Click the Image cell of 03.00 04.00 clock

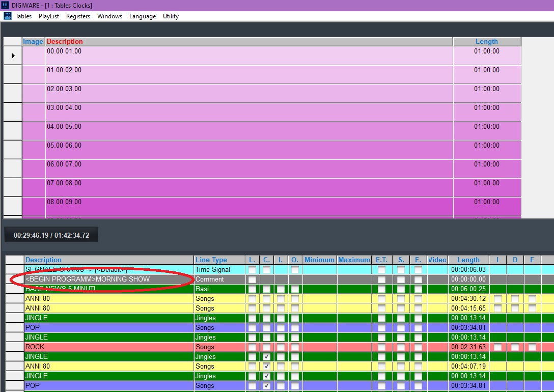click(34, 112)
